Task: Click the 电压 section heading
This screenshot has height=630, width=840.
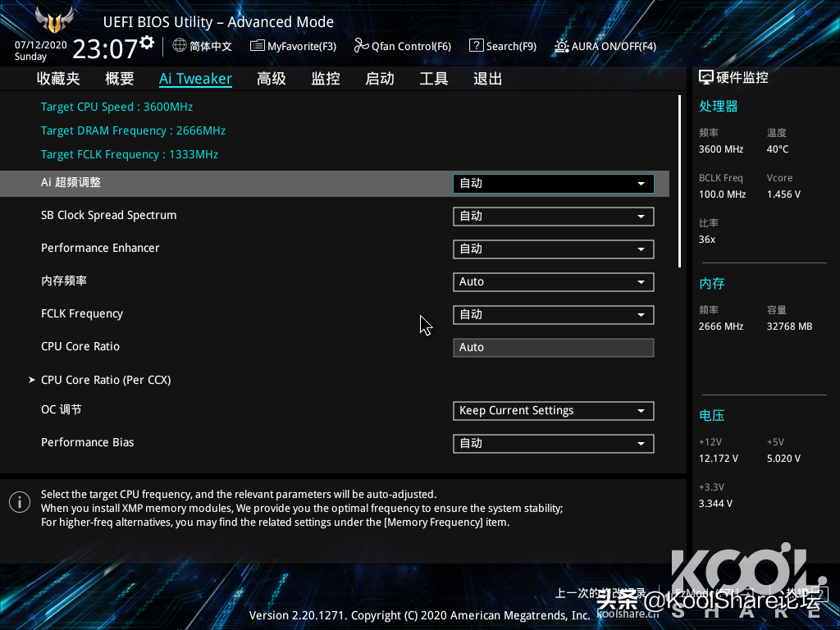Action: pyautogui.click(x=712, y=415)
